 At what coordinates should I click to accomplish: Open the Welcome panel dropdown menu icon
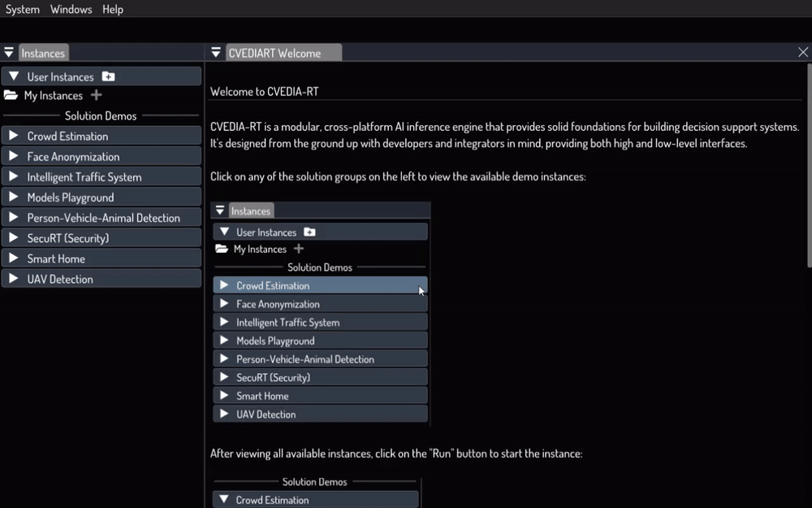click(216, 52)
